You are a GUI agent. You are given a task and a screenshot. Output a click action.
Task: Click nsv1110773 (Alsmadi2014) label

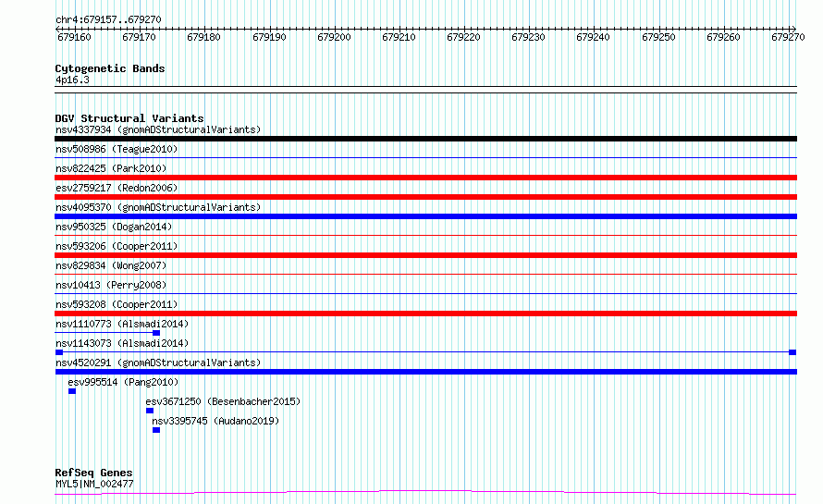click(122, 324)
